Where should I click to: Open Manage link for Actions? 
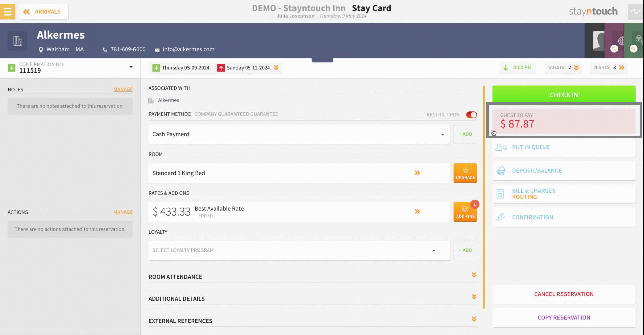pyautogui.click(x=123, y=212)
